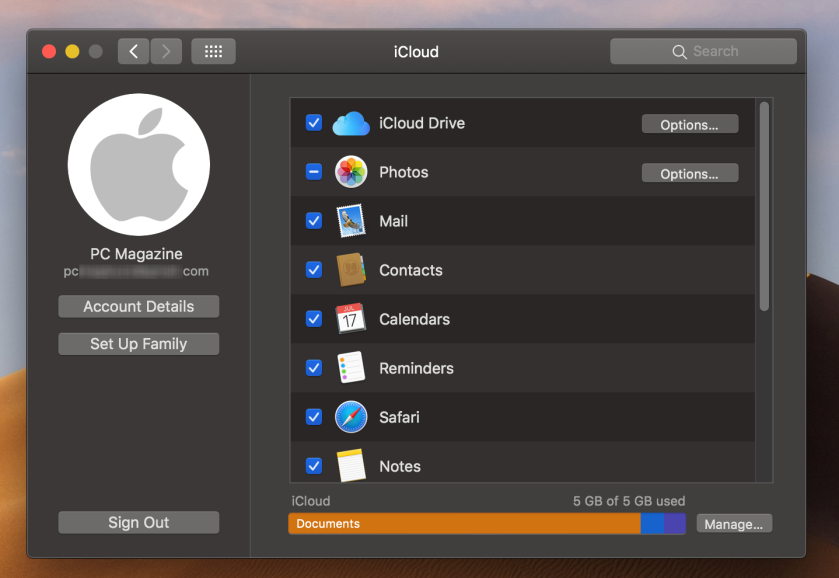The height and width of the screenshot is (578, 839).
Task: Click the services list scrollbar
Action: 764,206
